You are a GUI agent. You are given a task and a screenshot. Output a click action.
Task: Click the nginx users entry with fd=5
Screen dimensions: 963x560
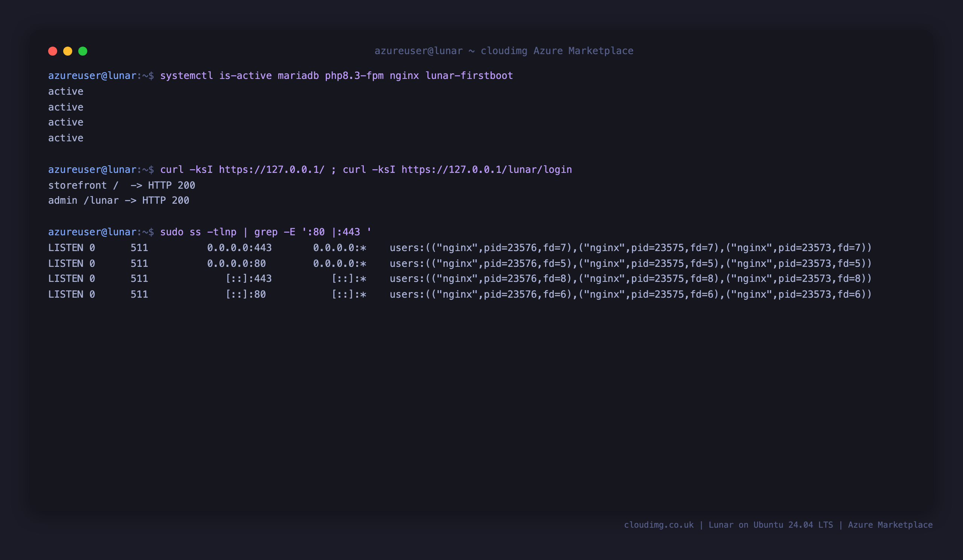630,263
